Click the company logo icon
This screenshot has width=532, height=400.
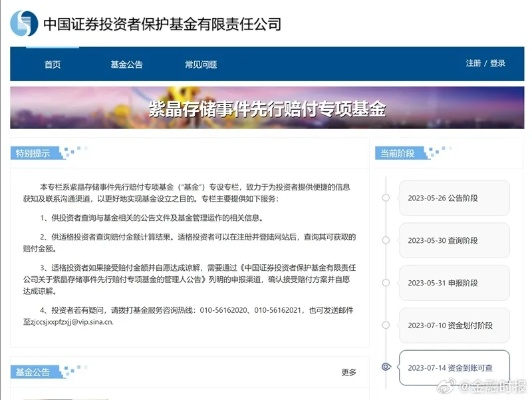(x=24, y=23)
